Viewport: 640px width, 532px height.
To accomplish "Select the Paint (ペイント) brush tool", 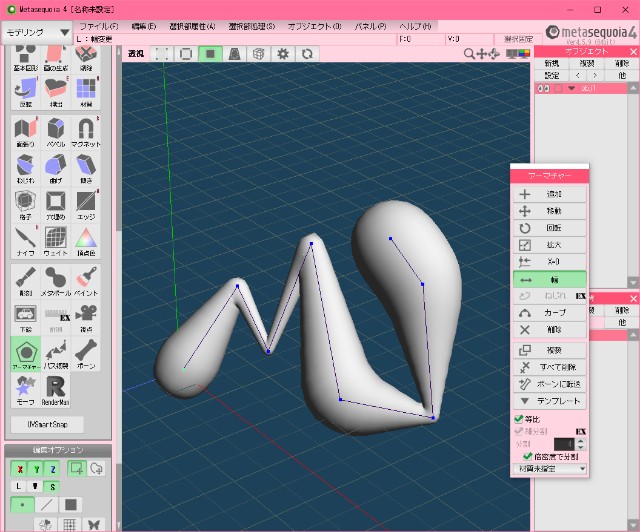I will click(86, 281).
